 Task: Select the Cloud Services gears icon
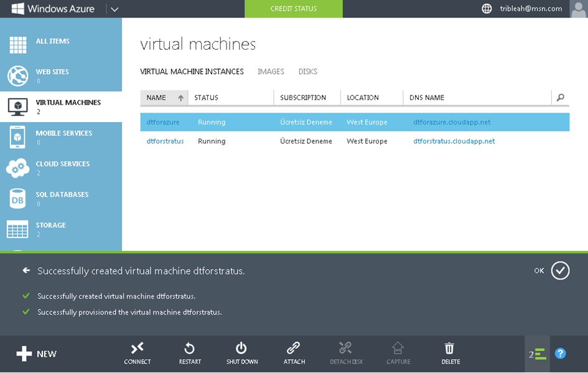click(x=17, y=168)
